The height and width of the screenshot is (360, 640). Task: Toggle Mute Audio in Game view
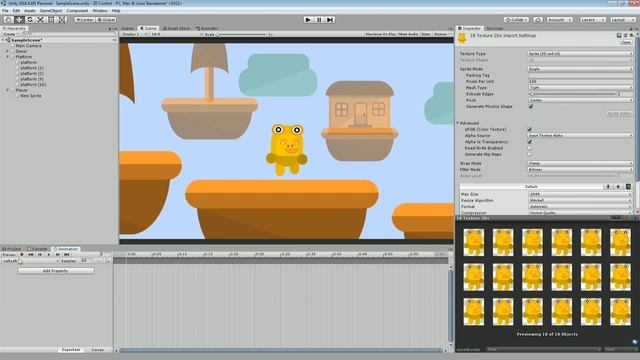pos(408,34)
